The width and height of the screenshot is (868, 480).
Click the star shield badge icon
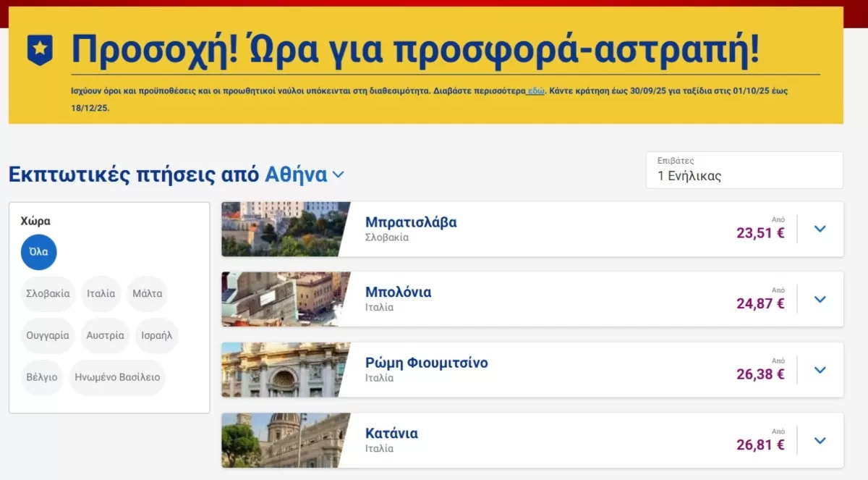tap(40, 50)
